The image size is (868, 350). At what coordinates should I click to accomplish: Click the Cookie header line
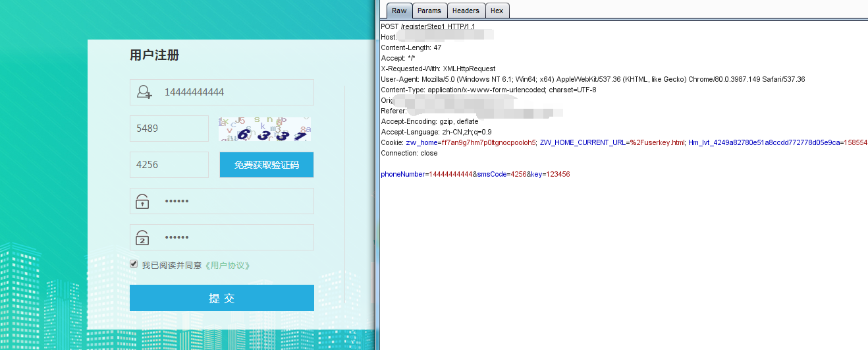pos(624,142)
